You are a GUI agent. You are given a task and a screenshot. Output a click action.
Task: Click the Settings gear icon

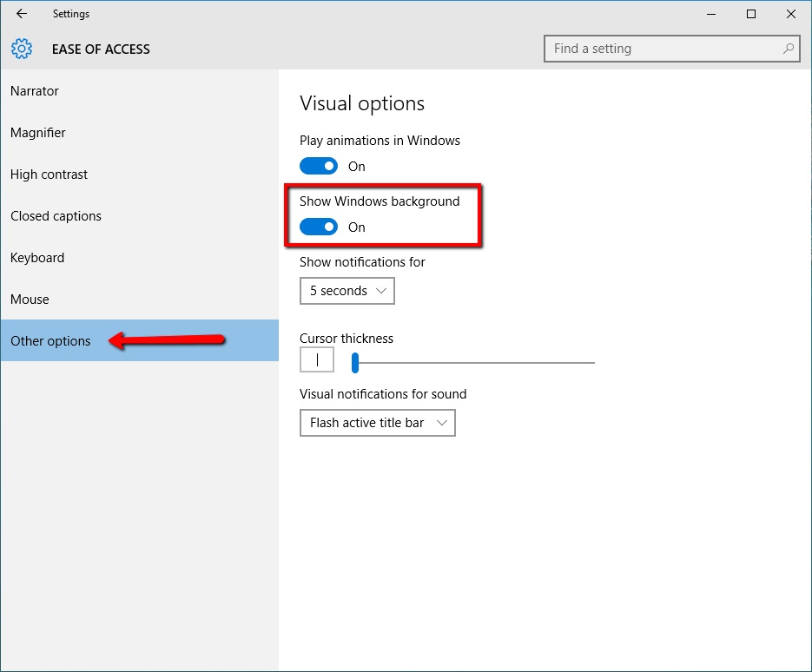point(21,49)
